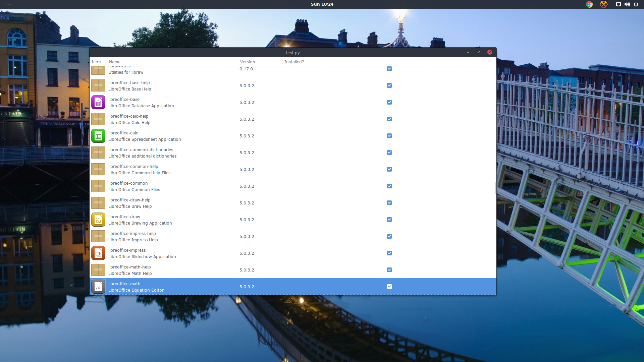
Task: Open the clock Sun 10:24 menu
Action: point(322,4)
